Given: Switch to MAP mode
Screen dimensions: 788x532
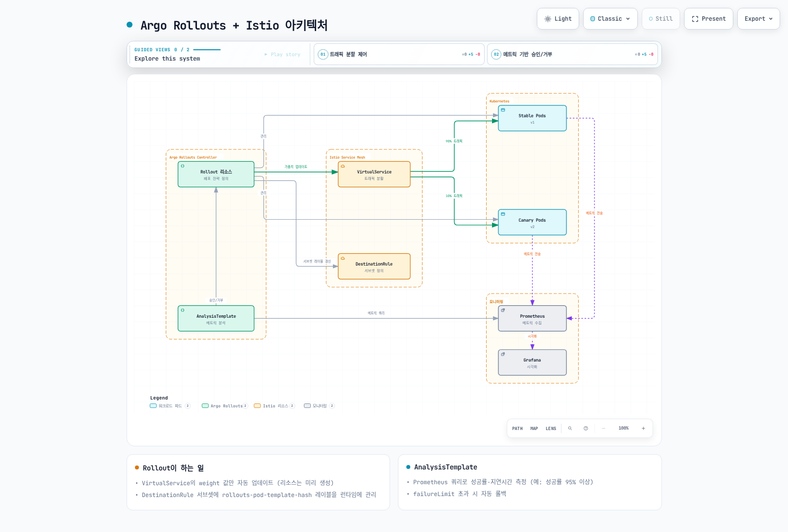Looking at the screenshot, I should coord(534,429).
